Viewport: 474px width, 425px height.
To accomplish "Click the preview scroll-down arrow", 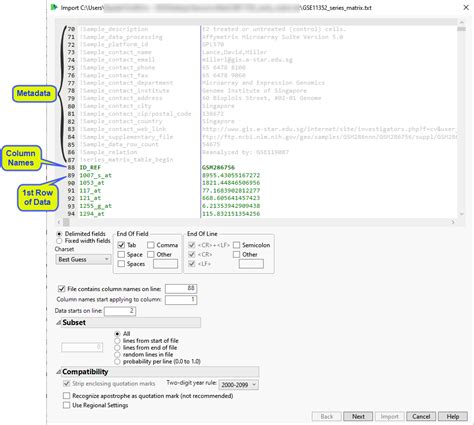I will [x=461, y=214].
